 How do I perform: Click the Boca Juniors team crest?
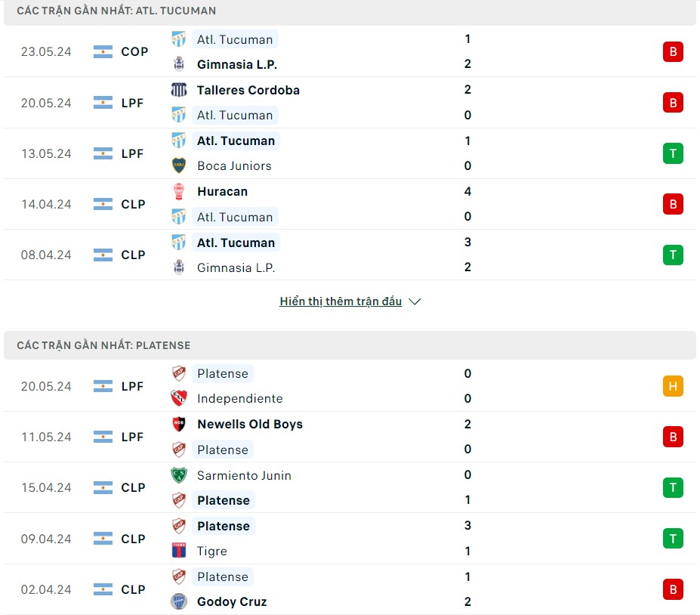click(179, 165)
